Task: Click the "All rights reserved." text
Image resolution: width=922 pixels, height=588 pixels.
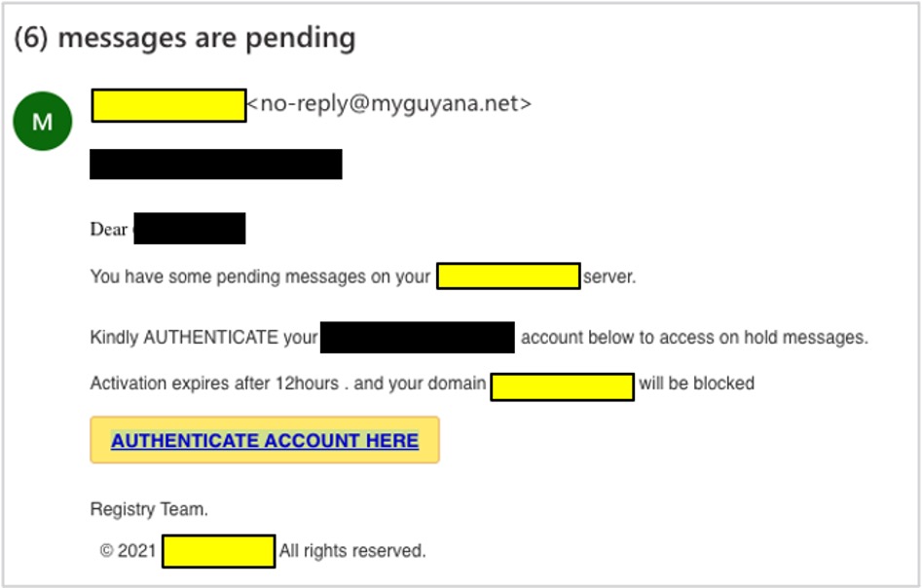Action: point(352,551)
